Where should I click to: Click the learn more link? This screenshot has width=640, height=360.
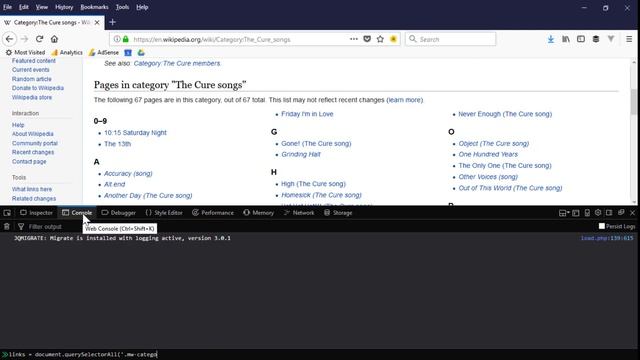(404, 100)
